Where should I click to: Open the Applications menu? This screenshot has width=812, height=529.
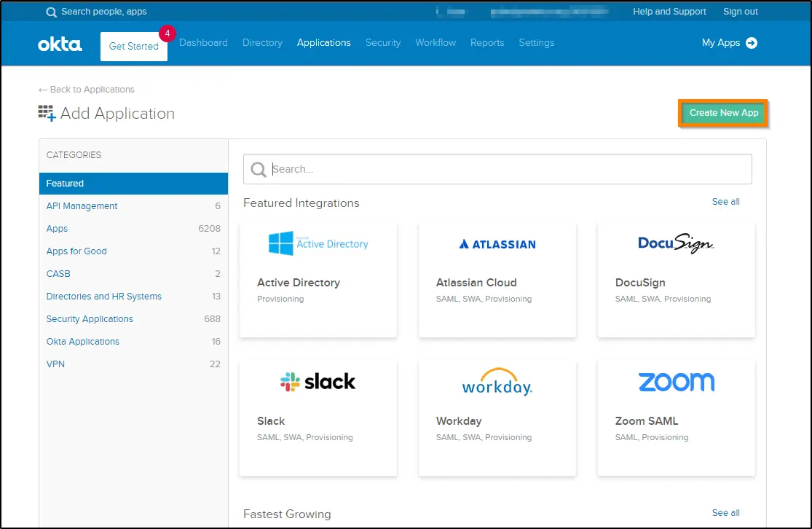[323, 42]
